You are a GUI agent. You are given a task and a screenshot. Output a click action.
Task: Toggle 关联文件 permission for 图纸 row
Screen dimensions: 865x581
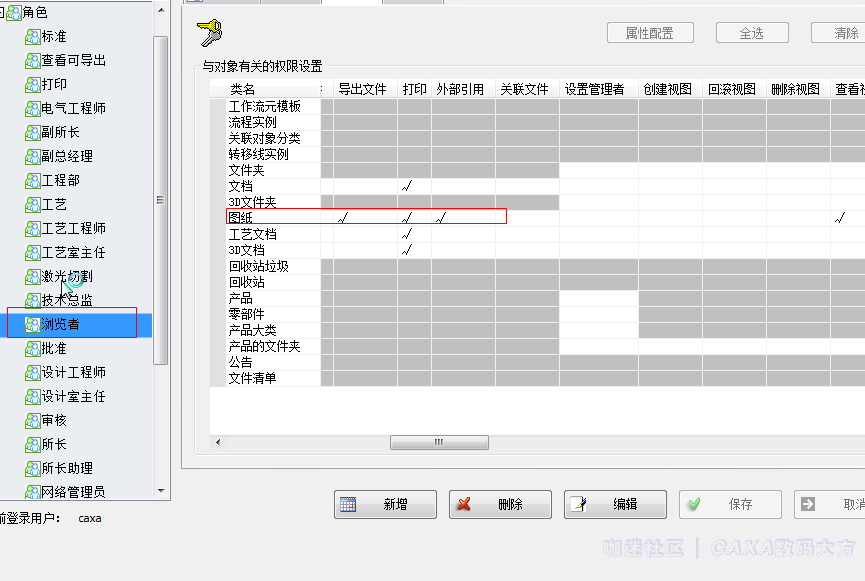[x=527, y=218]
